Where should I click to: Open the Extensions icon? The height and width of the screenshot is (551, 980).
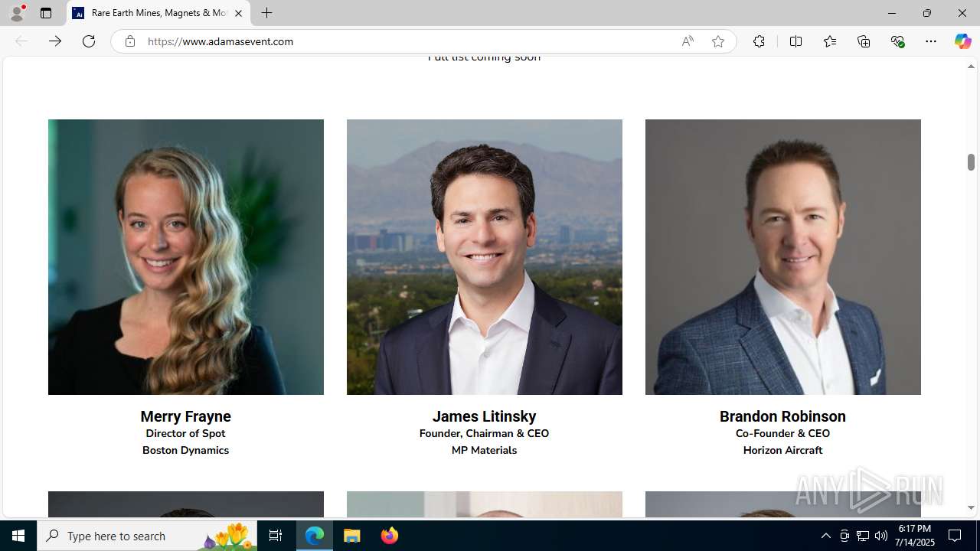click(x=759, y=41)
